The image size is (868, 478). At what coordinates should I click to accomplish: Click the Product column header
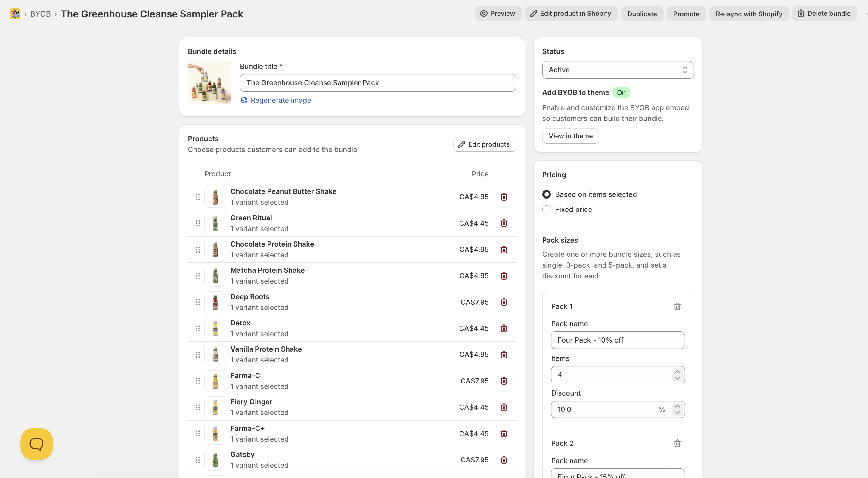tap(217, 174)
